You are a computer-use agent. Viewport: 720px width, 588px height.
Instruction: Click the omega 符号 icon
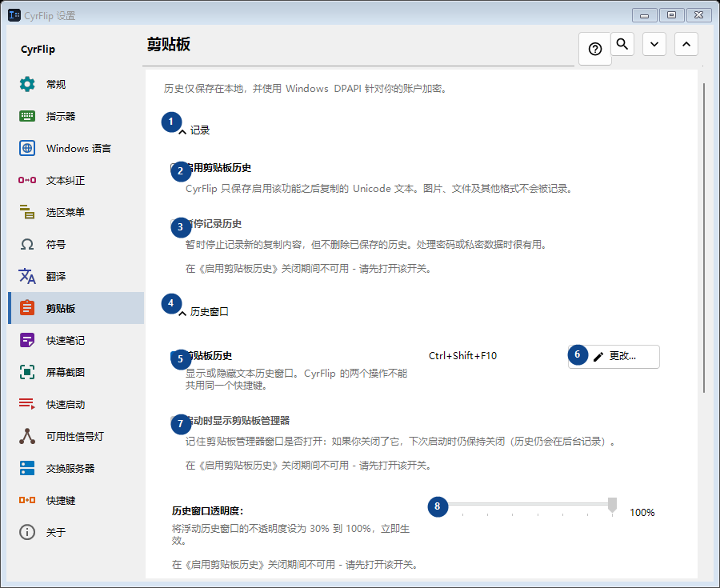(27, 244)
